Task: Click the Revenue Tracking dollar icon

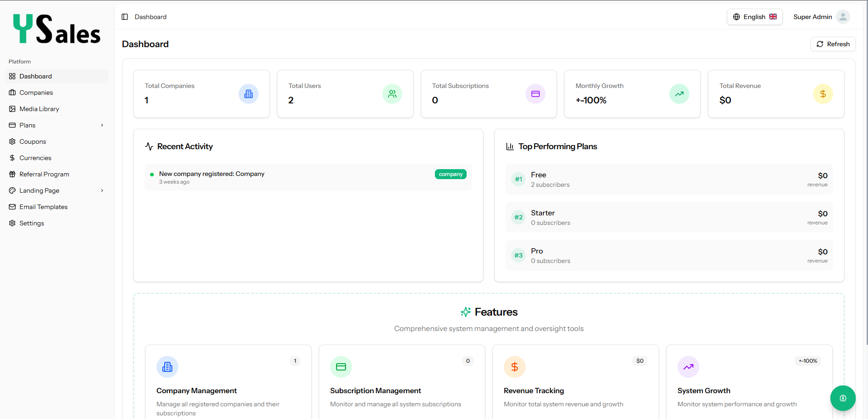Action: click(514, 367)
